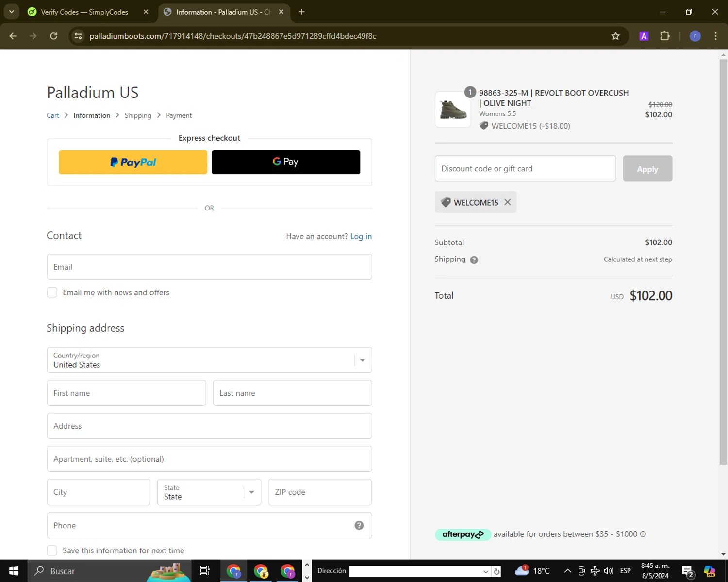This screenshot has width=728, height=582.
Task: Remove WELCOME15 discount with X
Action: coord(508,202)
